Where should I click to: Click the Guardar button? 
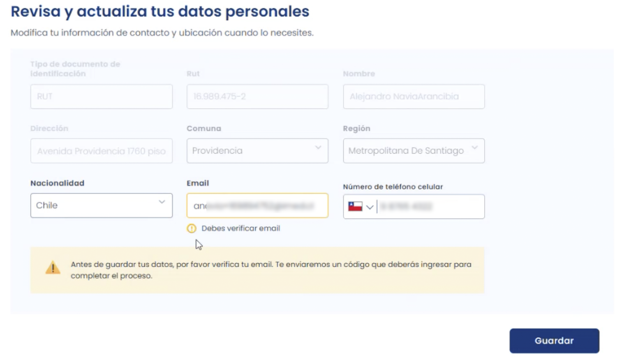pyautogui.click(x=554, y=341)
